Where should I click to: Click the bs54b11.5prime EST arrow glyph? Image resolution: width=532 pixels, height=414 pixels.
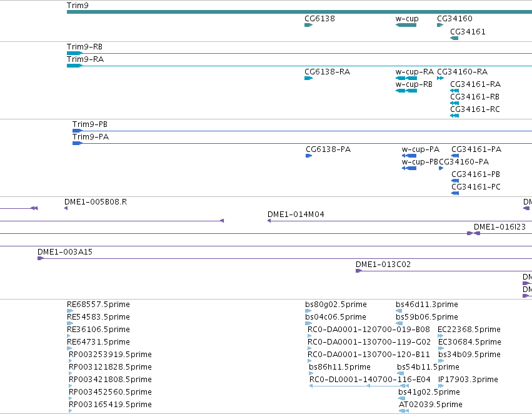tap(400, 373)
